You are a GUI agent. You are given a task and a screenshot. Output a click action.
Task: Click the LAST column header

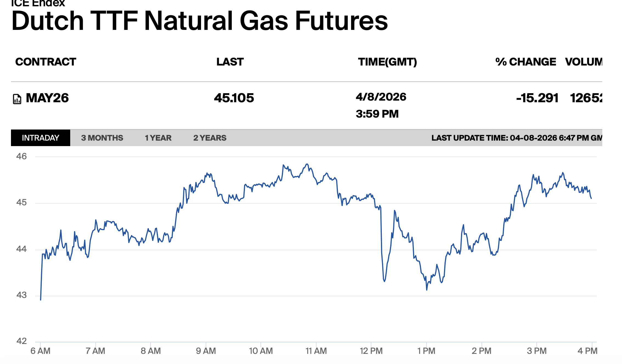coord(230,62)
